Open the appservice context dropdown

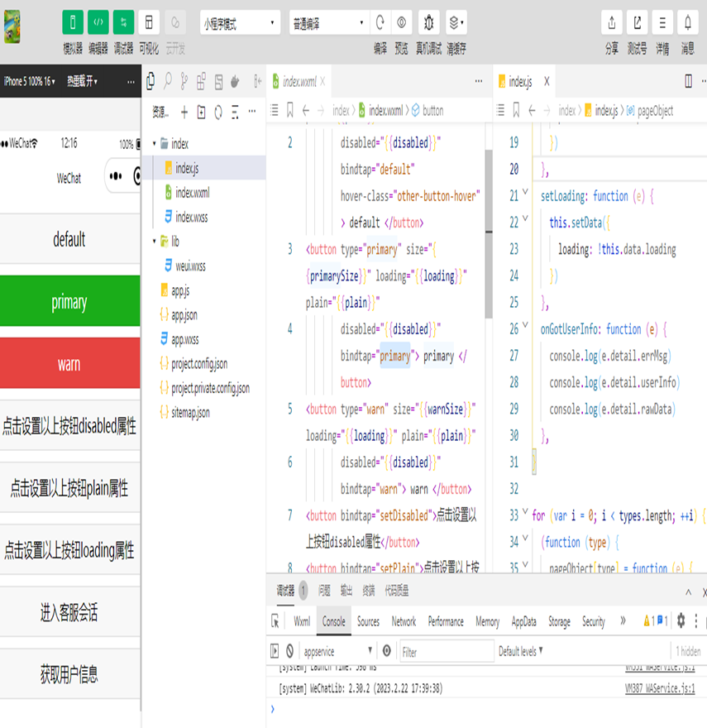(x=338, y=651)
